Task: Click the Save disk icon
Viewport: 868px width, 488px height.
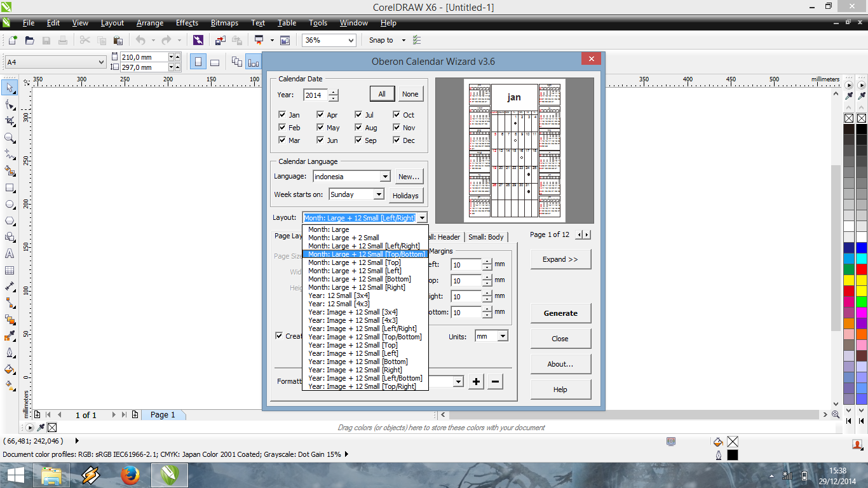Action: 46,40
